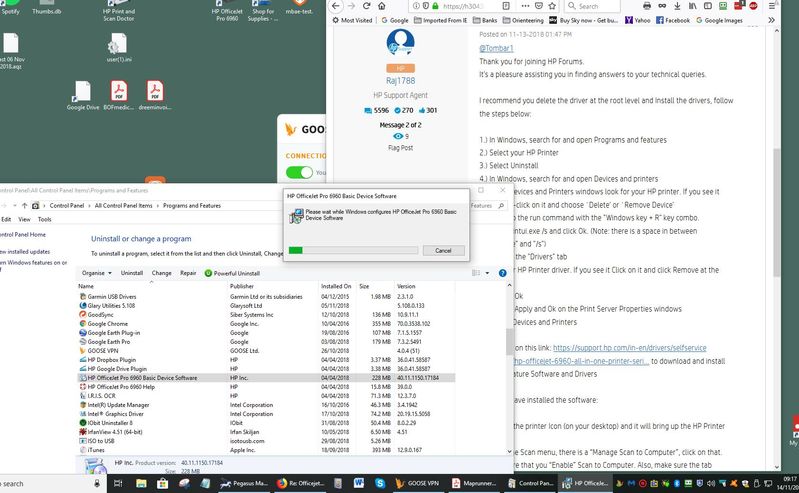Open support.hp.com drivers link
The width and height of the screenshot is (799, 493).
[x=629, y=348]
